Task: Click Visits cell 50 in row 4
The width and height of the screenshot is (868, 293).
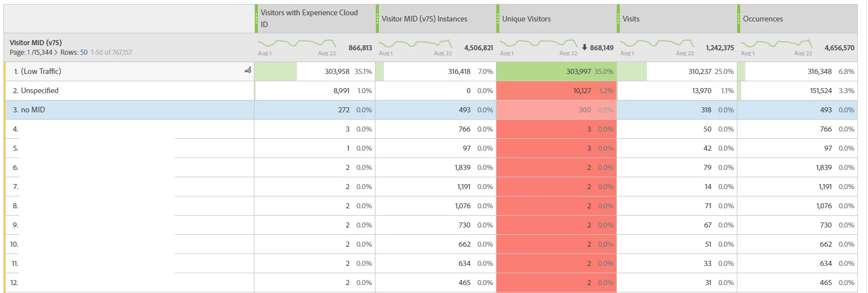Action: [677, 129]
